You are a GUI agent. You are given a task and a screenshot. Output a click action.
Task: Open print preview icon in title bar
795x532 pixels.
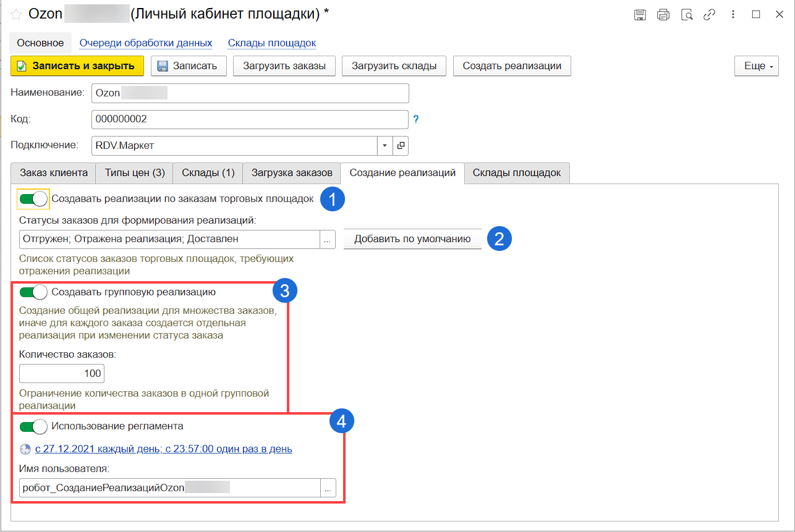tap(686, 15)
